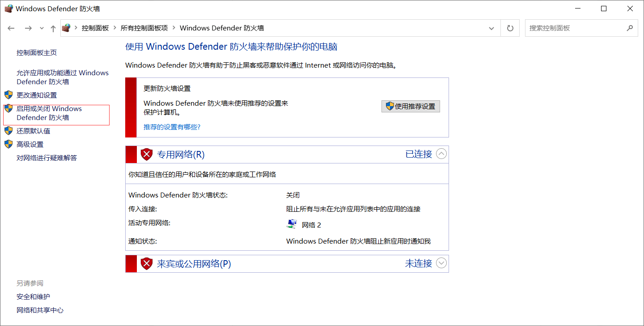The image size is (644, 326).
Task: Click the title bar firewall icon
Action: [8, 8]
